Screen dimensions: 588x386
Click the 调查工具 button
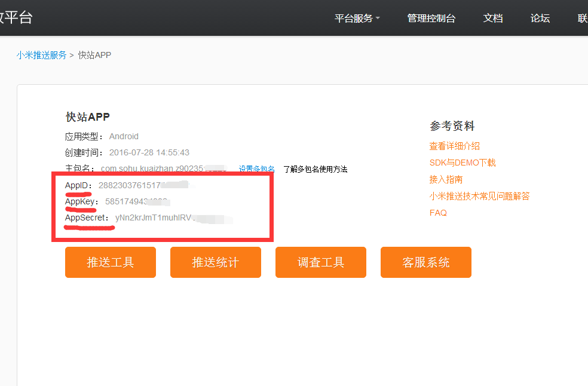320,262
